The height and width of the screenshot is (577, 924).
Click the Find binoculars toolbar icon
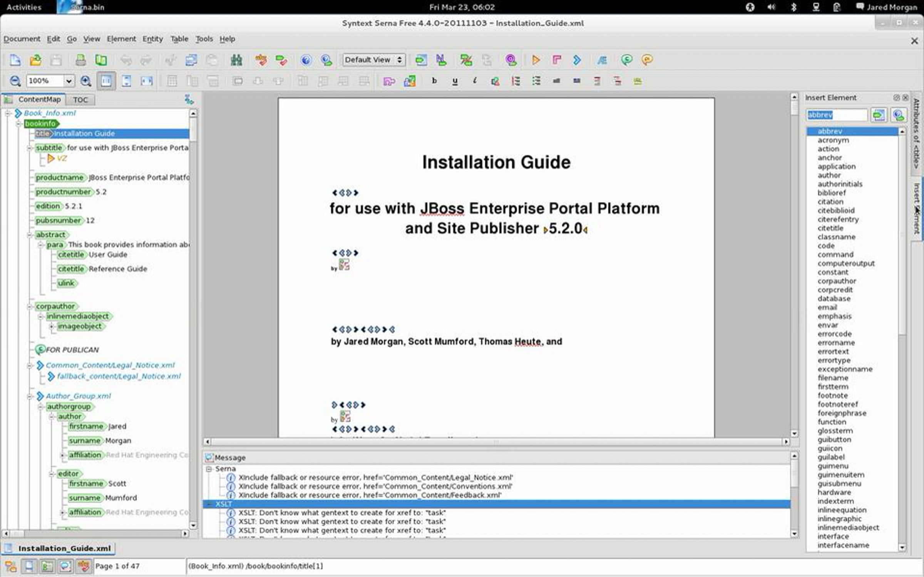[236, 60]
